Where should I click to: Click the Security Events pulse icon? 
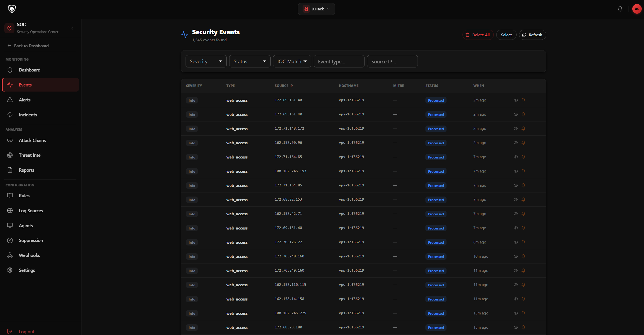coord(185,34)
